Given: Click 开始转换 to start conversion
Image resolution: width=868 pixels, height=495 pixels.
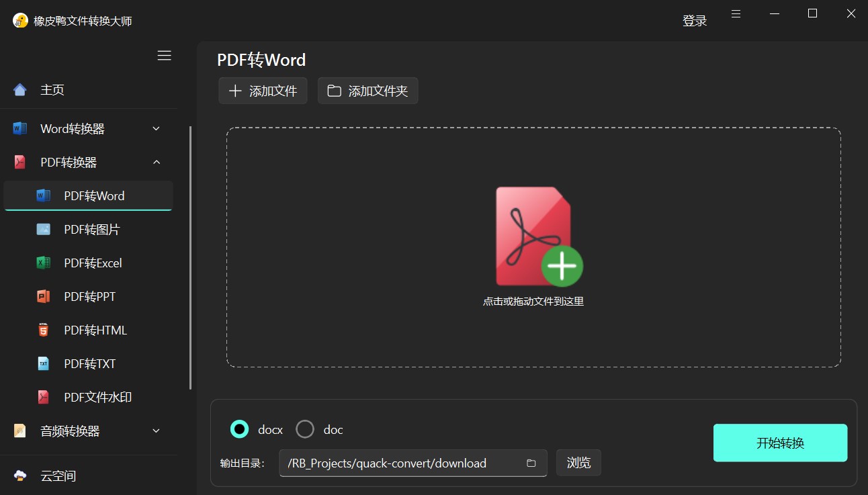Looking at the screenshot, I should [780, 443].
